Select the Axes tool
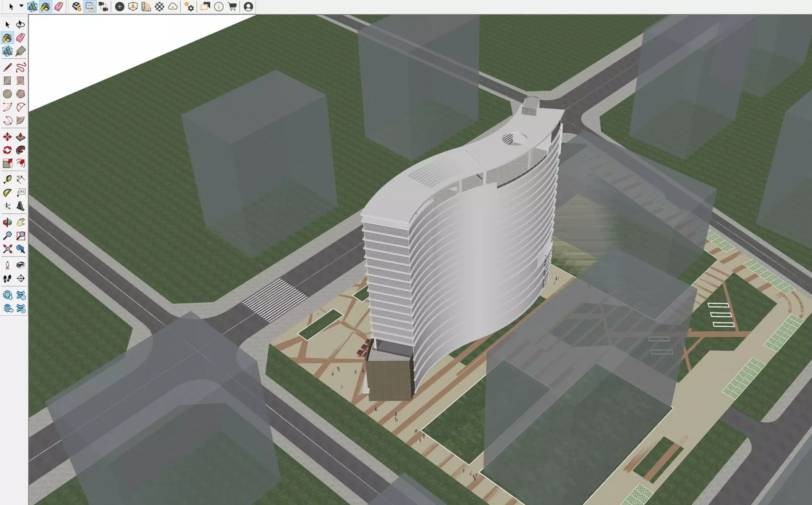Screen dimensions: 812x505 pyautogui.click(x=7, y=206)
